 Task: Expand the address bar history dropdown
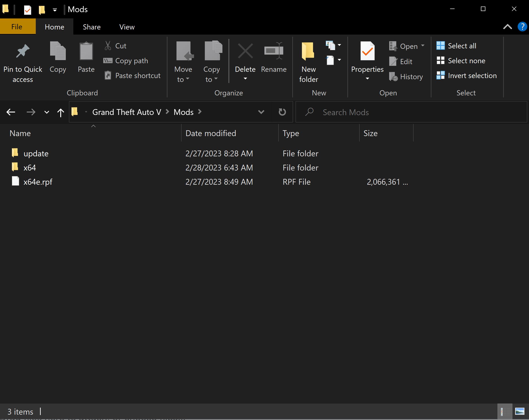pyautogui.click(x=261, y=112)
